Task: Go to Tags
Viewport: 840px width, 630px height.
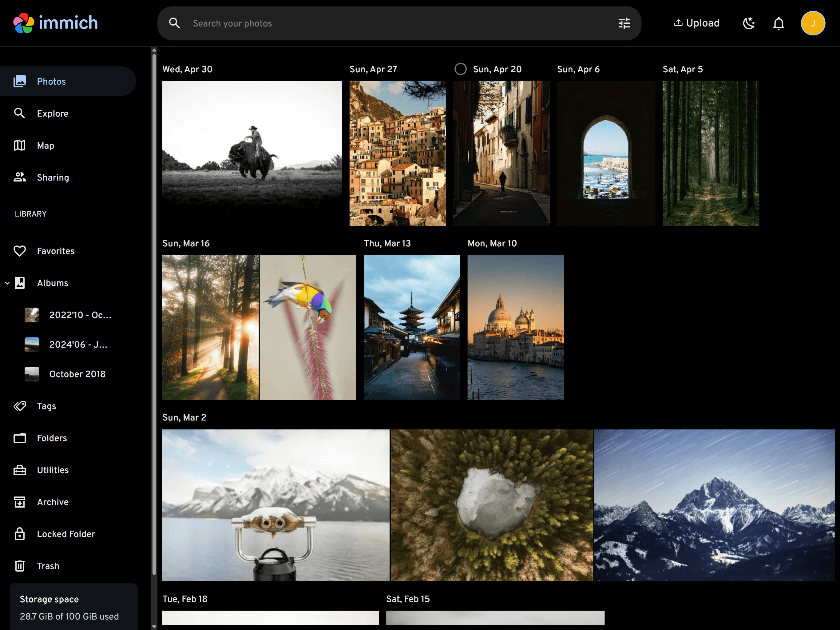Action: tap(68, 406)
